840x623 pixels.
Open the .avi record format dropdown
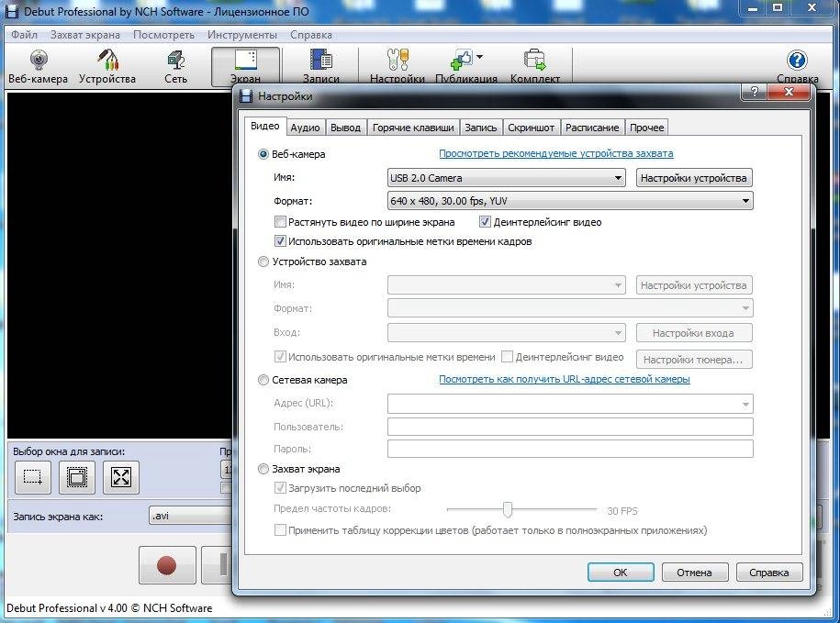tap(190, 516)
